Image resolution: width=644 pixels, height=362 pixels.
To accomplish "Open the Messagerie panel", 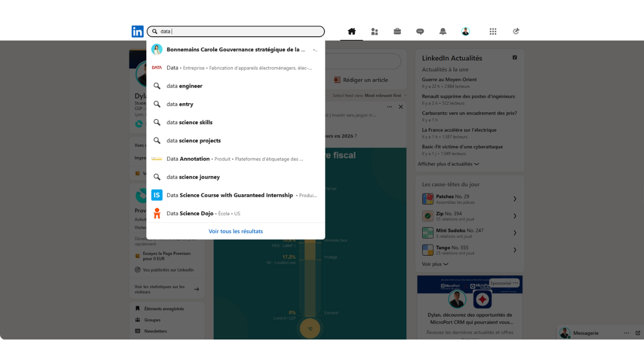I will click(x=586, y=333).
